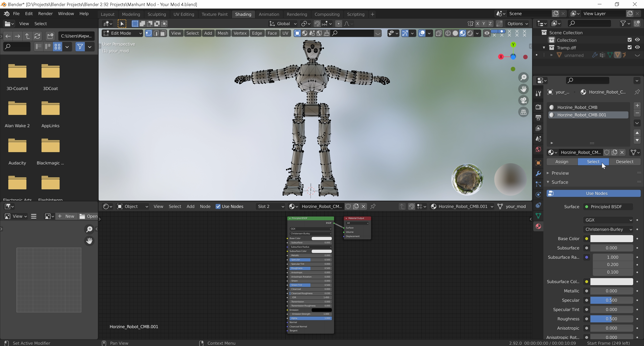Click the zoom view magnifier in the viewport
644x346 pixels.
[524, 77]
